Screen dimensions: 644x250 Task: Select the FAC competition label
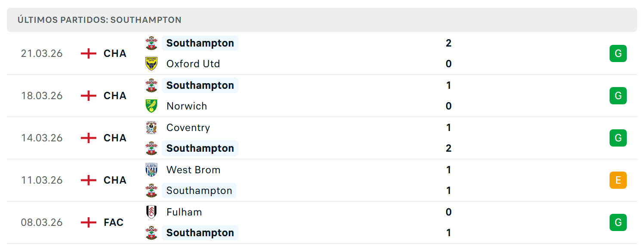tap(114, 222)
